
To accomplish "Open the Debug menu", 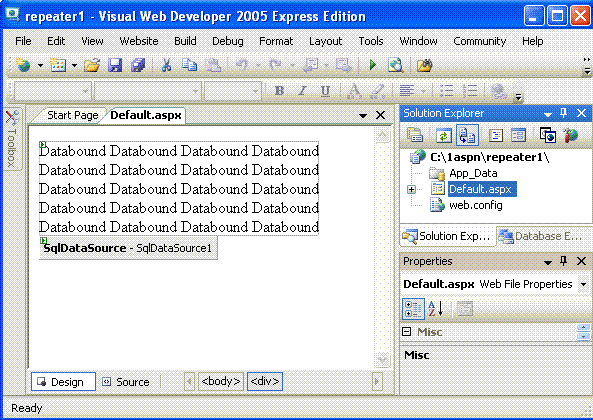I will click(228, 41).
